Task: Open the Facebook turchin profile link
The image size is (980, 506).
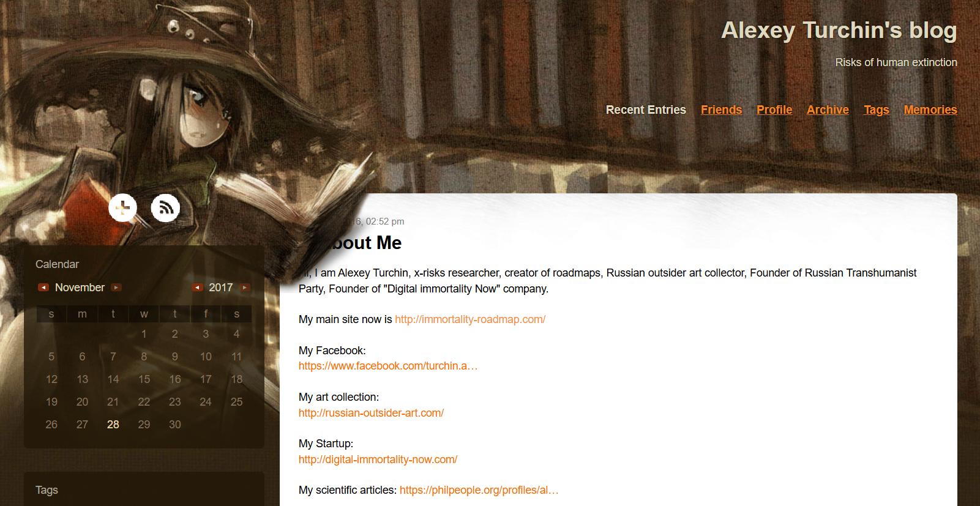Action: click(388, 366)
